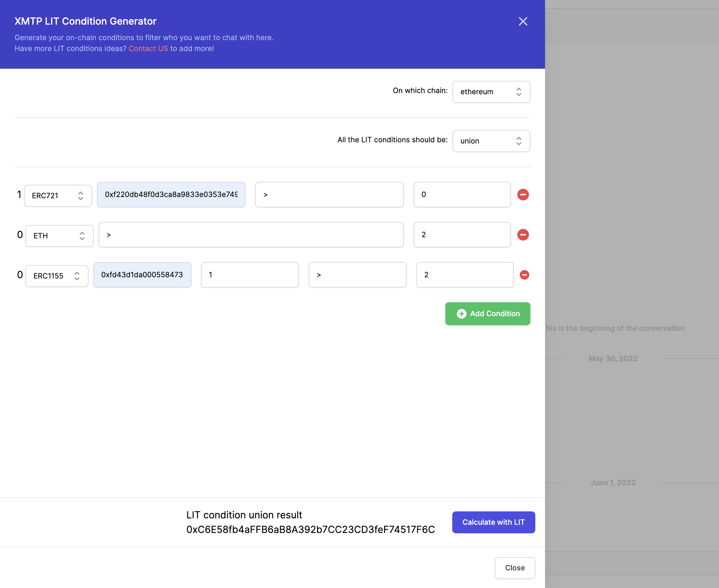The width and height of the screenshot is (719, 588).
Task: Focus the ERC1155 token ID field
Action: (x=250, y=275)
